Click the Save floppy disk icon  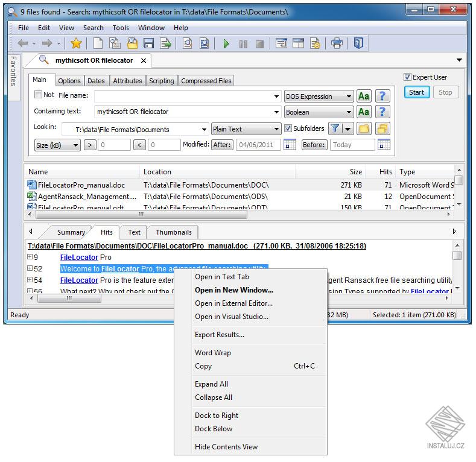[149, 43]
